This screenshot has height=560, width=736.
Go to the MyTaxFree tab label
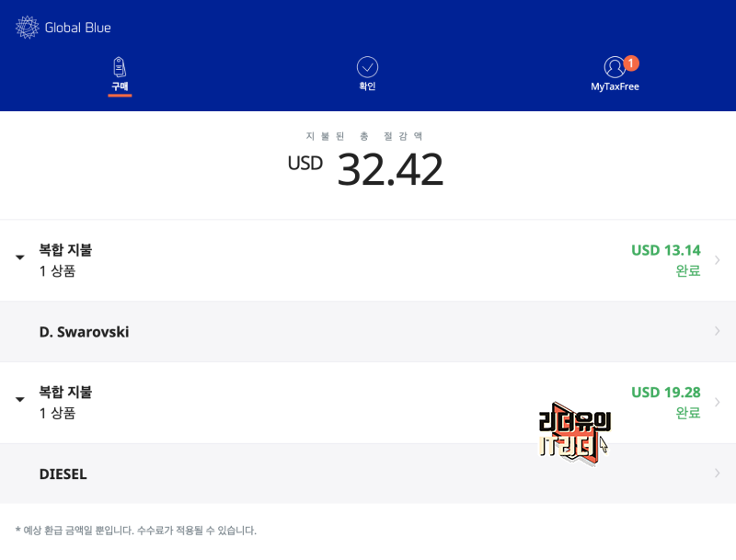615,86
